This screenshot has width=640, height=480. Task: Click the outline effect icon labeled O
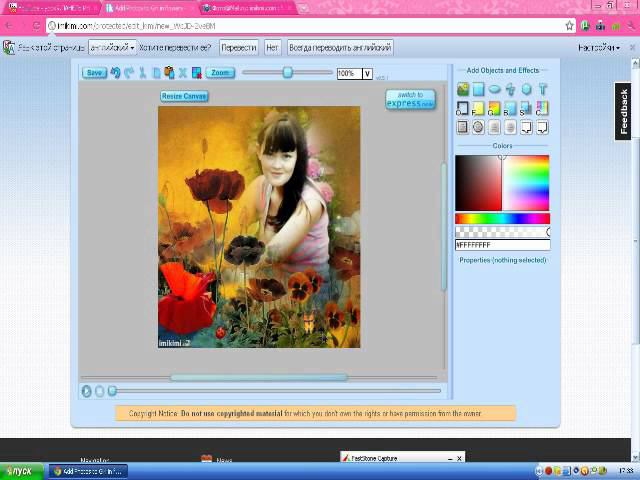[x=462, y=108]
